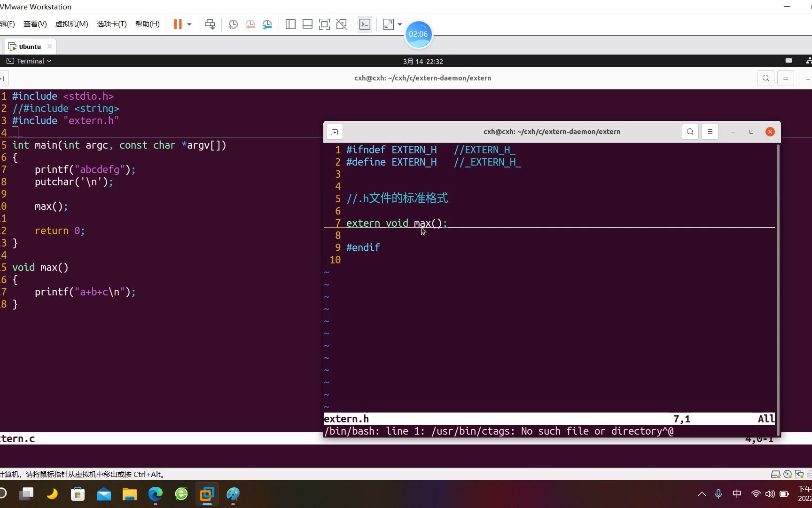This screenshot has width=812, height=508.
Task: Open the Terminal app menu in Ubuntu top bar
Action: click(x=29, y=61)
